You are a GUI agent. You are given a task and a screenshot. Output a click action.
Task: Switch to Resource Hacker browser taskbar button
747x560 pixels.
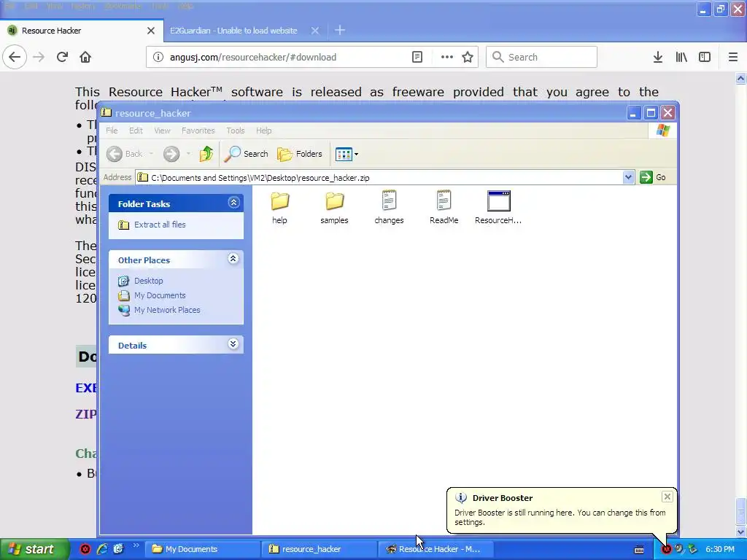tap(435, 549)
